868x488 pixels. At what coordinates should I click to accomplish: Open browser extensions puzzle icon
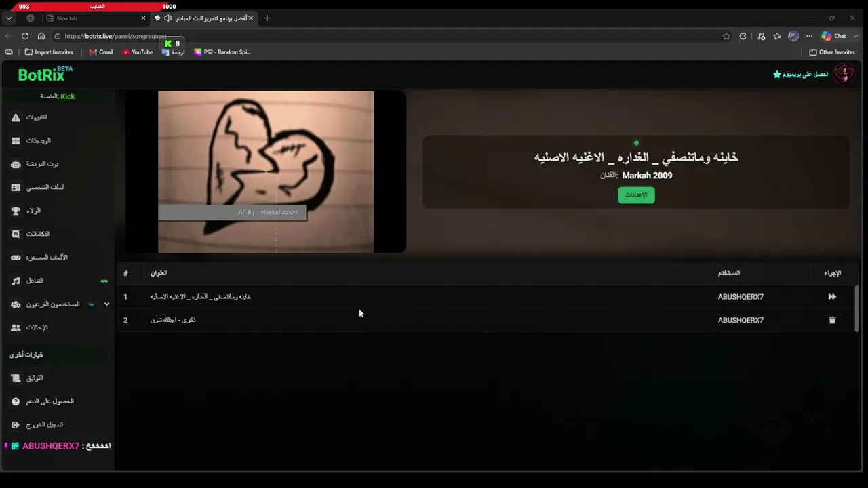click(743, 36)
